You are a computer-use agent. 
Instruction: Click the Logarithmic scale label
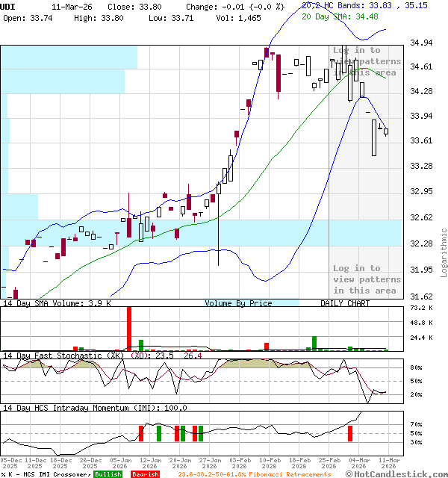[x=444, y=252]
